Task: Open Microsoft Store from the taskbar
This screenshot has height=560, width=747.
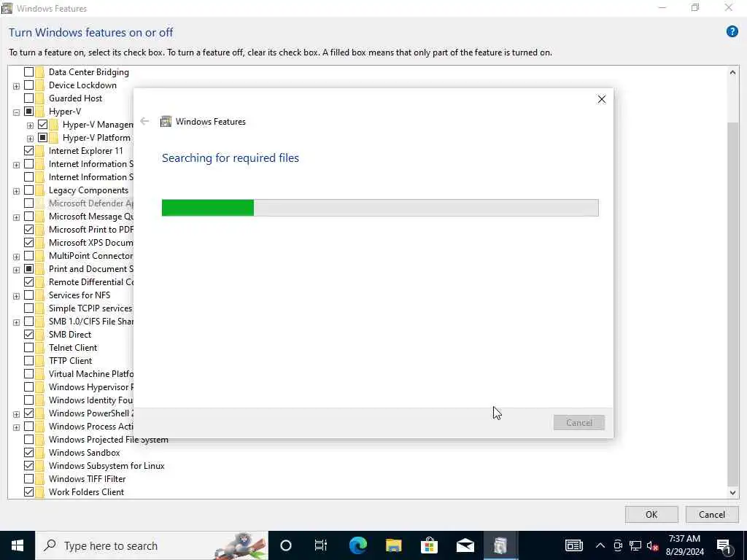Action: point(429,545)
